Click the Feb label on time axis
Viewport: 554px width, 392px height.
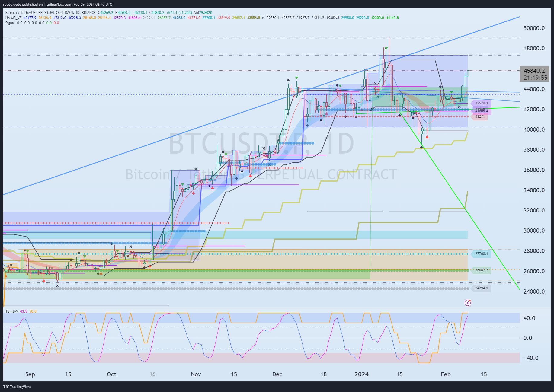(x=446, y=374)
